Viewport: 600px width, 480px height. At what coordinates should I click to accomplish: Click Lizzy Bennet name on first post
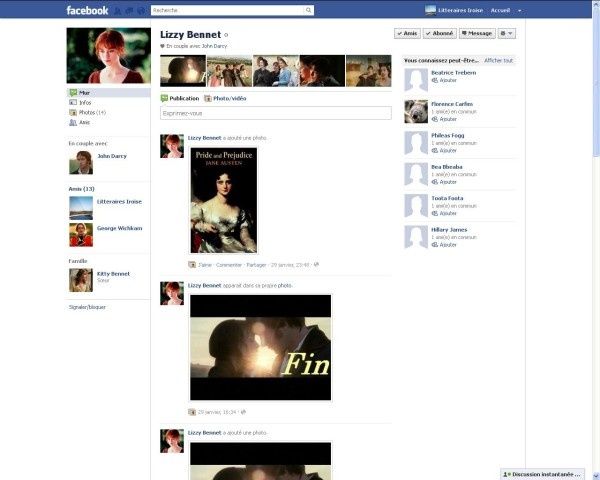[x=204, y=138]
